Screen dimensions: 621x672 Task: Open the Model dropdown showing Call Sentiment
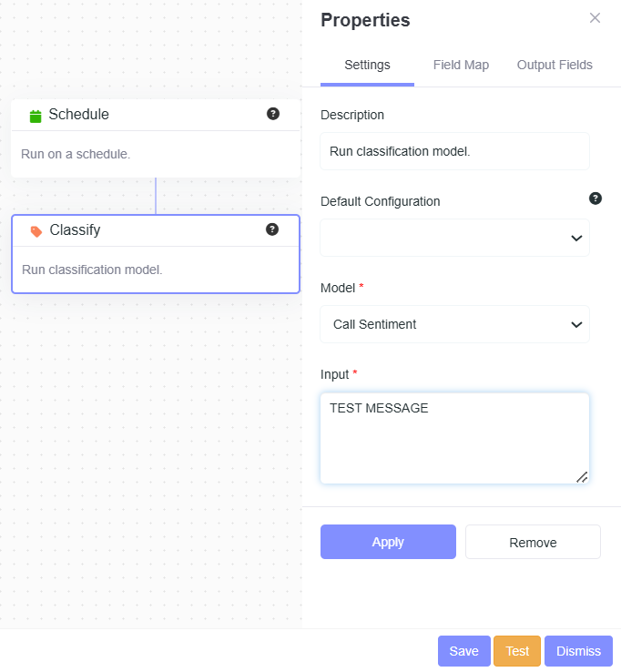point(454,324)
